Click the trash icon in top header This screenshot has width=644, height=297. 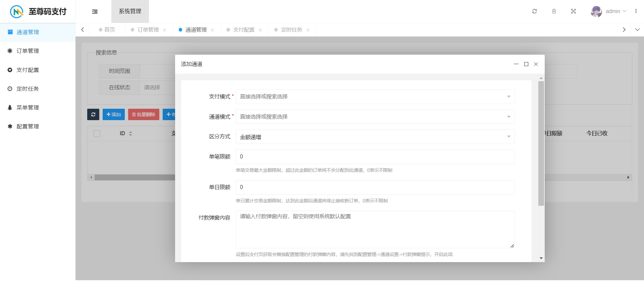[554, 11]
